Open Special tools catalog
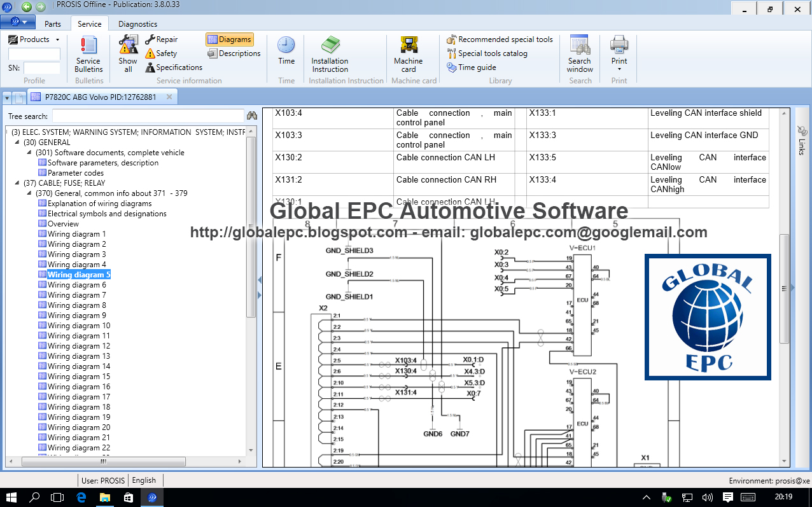 coord(487,53)
